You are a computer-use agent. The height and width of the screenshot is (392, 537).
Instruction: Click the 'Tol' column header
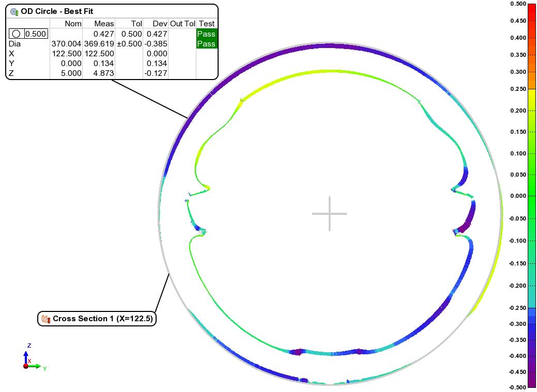point(136,24)
